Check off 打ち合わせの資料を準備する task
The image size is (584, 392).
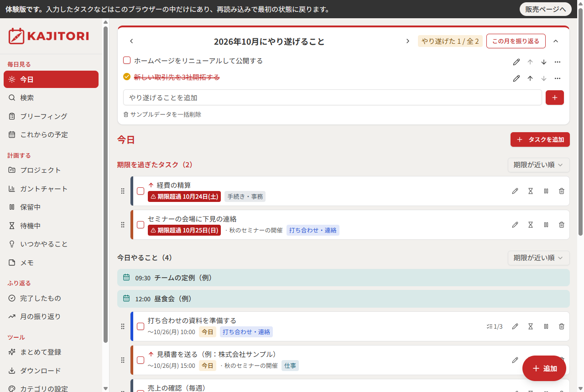(x=141, y=326)
